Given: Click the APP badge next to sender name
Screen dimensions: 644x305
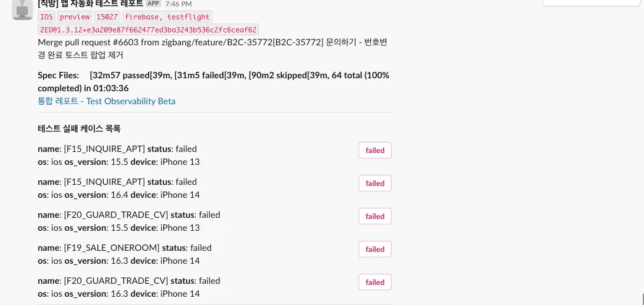Looking at the screenshot, I should (153, 4).
